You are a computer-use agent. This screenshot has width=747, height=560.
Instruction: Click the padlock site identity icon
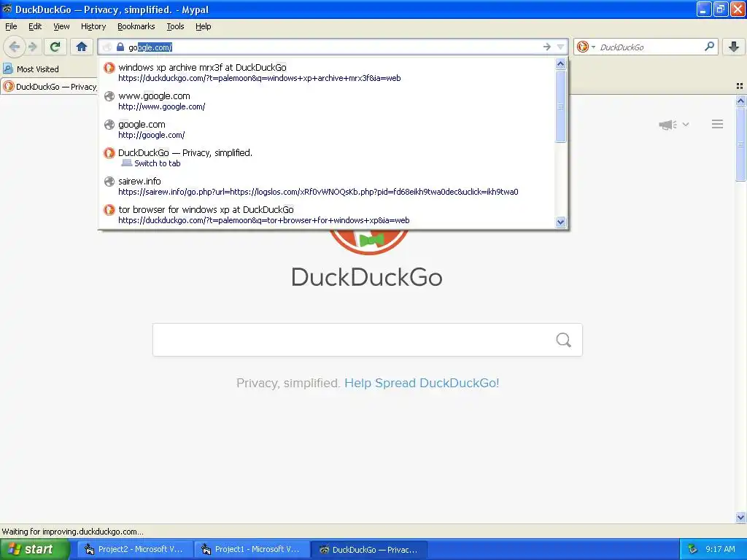click(x=120, y=47)
